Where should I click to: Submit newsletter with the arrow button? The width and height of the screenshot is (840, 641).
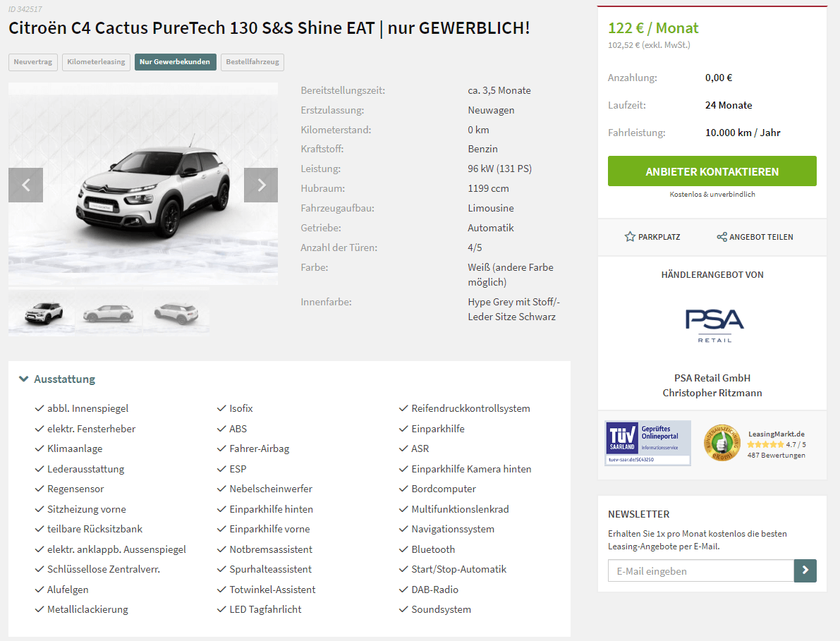[805, 571]
